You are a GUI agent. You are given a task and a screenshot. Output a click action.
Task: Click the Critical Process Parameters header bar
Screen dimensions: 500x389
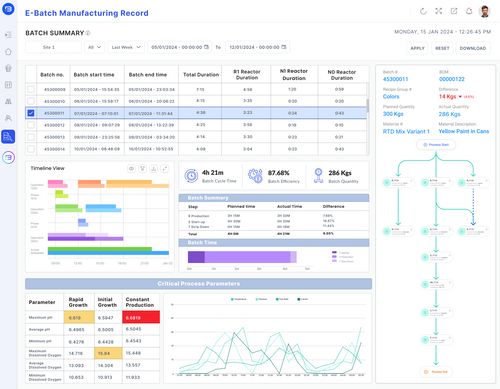click(198, 284)
